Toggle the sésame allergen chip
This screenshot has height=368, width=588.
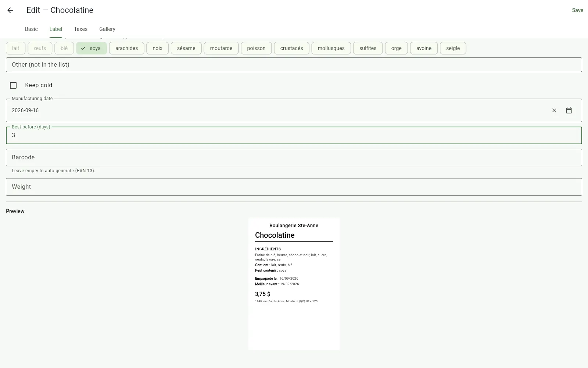point(186,48)
